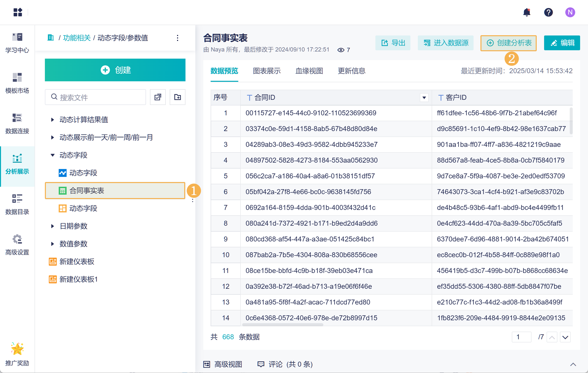Click the 创建分析表 button
Viewport: 588px width, 373px height.
pyautogui.click(x=508, y=43)
